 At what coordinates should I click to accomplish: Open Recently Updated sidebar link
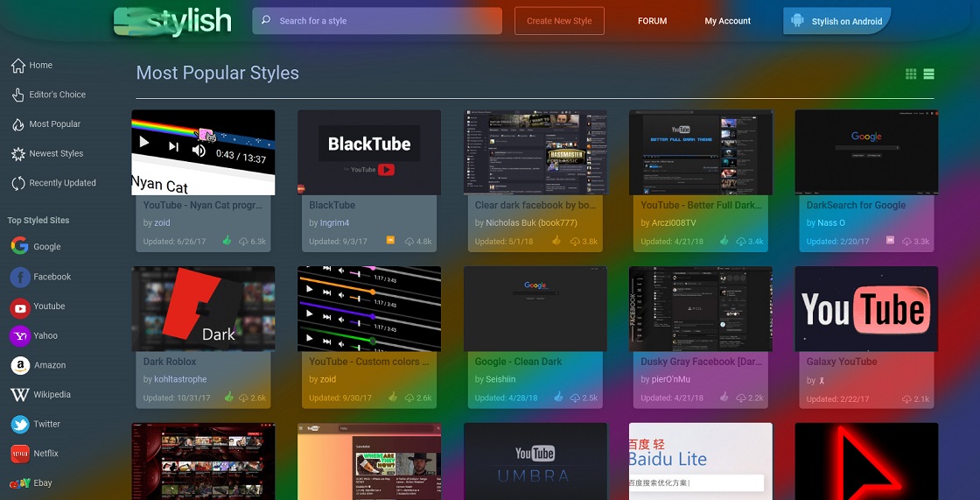[x=62, y=183]
